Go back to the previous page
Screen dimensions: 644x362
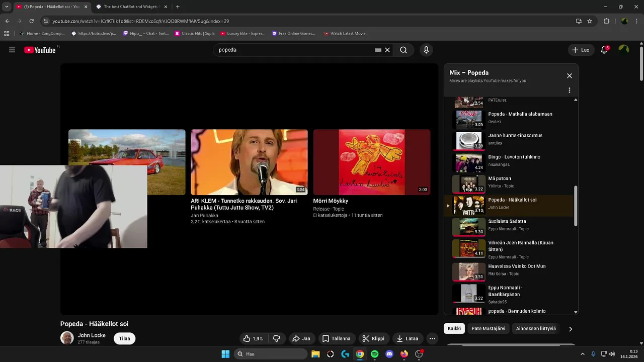[x=7, y=21]
